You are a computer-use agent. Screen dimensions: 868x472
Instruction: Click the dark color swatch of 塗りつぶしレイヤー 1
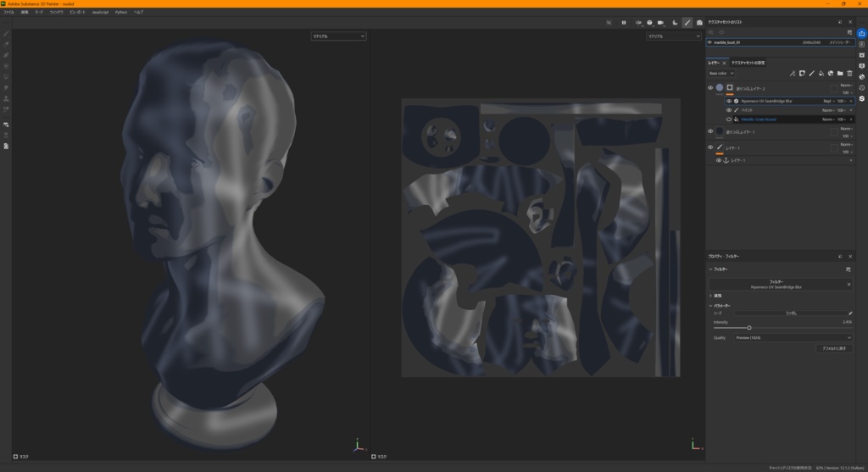coord(720,131)
